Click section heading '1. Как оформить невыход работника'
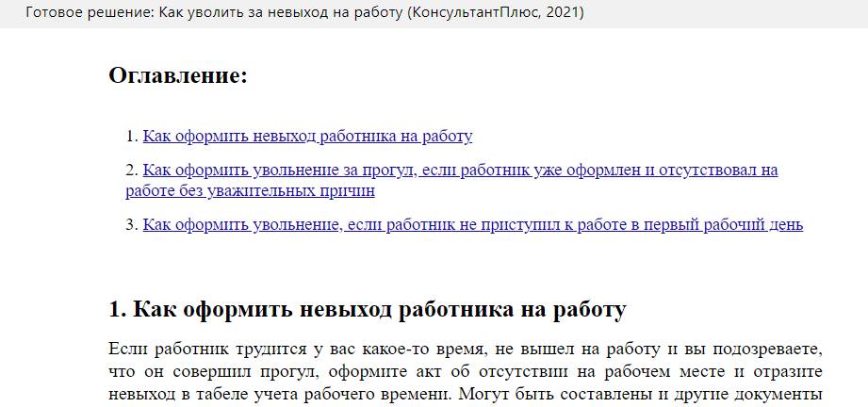Viewport: 868px width, 407px height. (x=367, y=310)
